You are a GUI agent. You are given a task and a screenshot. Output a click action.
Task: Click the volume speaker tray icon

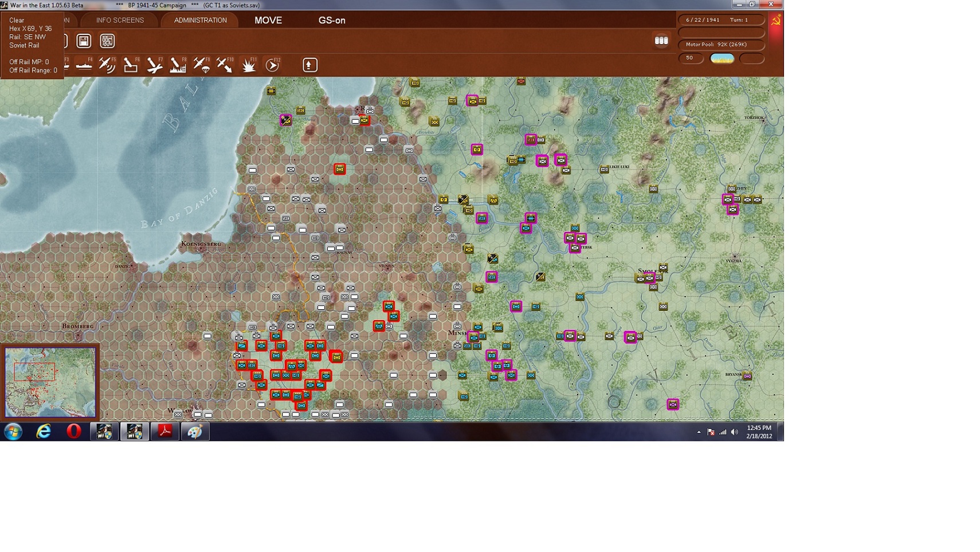734,432
